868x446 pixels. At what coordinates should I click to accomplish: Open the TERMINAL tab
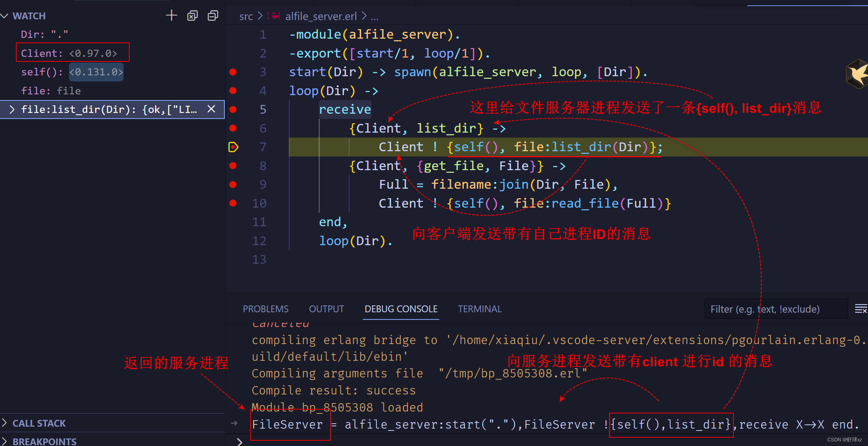pyautogui.click(x=479, y=309)
